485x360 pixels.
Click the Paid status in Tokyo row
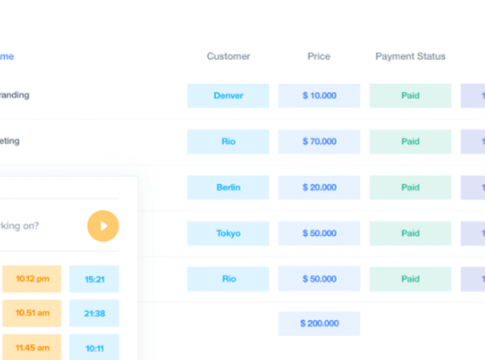tap(410, 233)
